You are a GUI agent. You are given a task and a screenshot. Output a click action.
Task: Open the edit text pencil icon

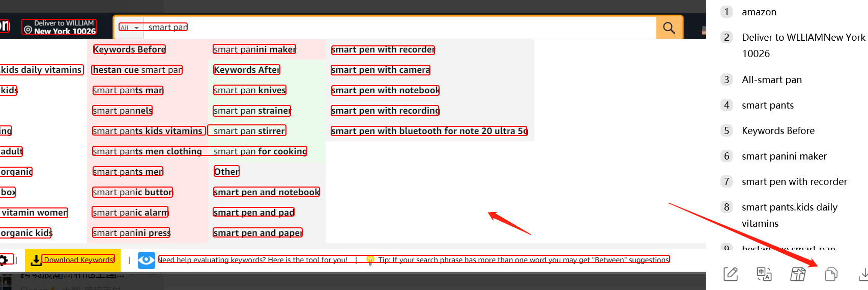tap(731, 274)
